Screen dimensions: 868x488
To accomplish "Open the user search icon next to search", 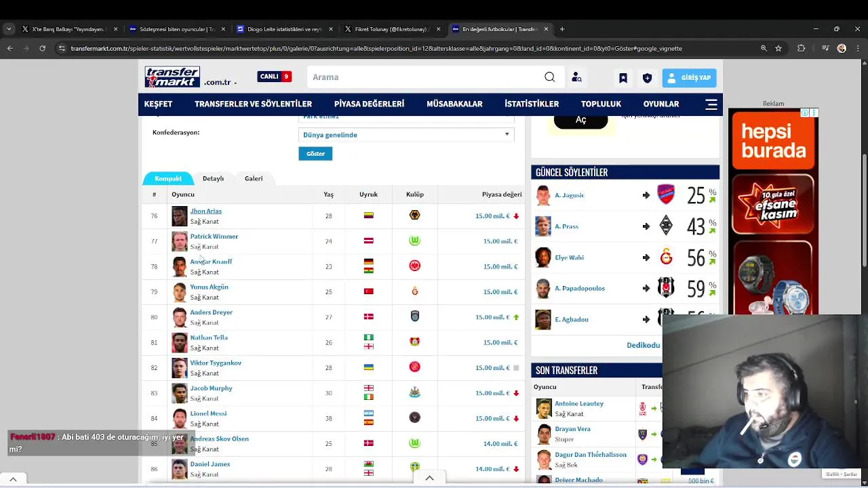I will [576, 77].
